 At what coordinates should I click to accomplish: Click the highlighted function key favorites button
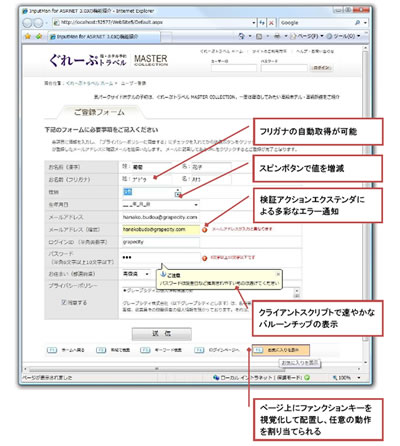281,350
